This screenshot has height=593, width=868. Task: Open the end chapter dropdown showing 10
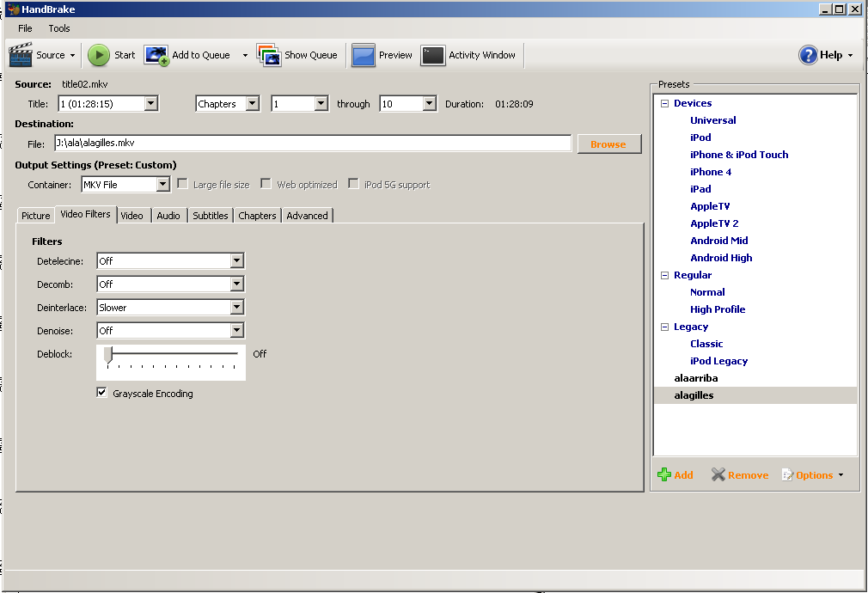(x=429, y=103)
